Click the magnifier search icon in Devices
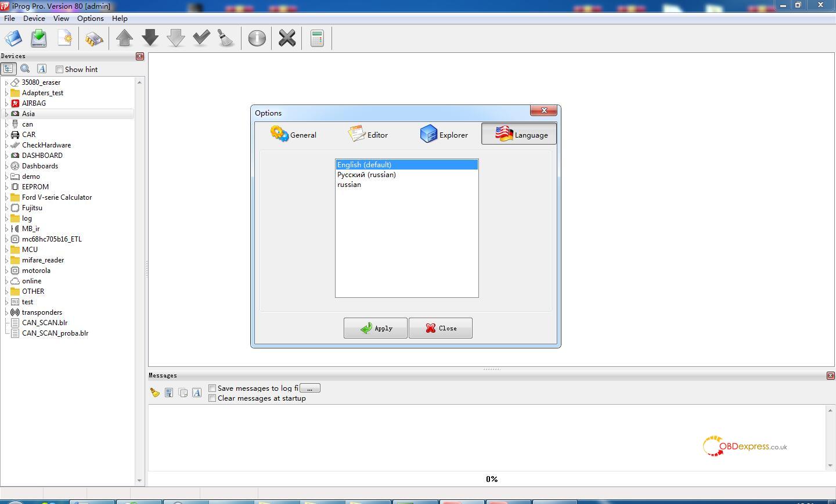This screenshot has height=504, width=836. click(25, 69)
